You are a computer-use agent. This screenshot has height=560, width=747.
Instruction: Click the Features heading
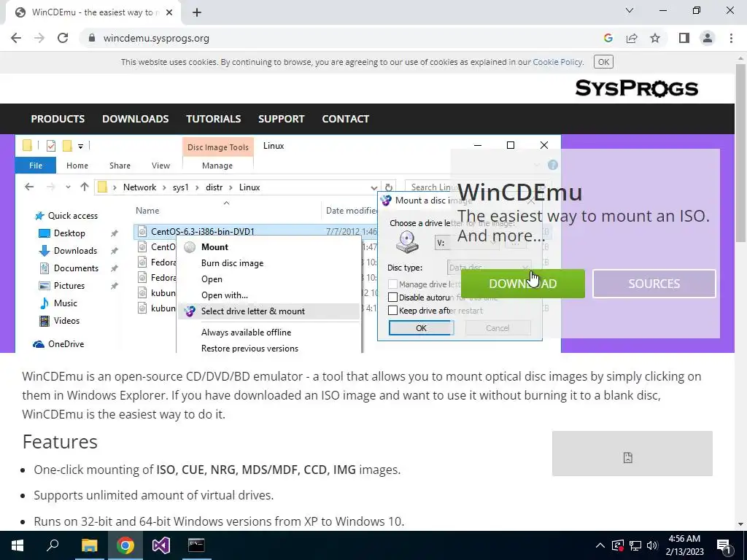tap(60, 442)
